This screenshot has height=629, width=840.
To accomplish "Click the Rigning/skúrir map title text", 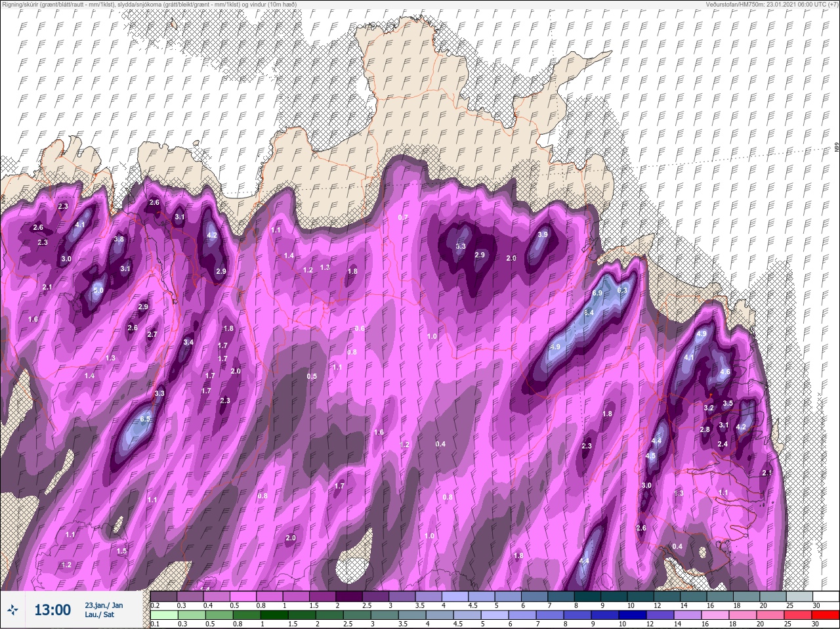I will click(148, 4).
